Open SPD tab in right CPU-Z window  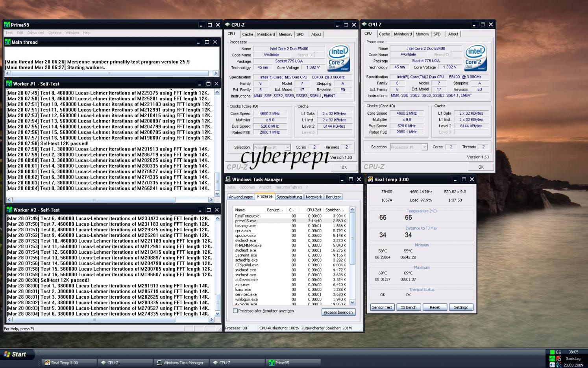tap(437, 34)
